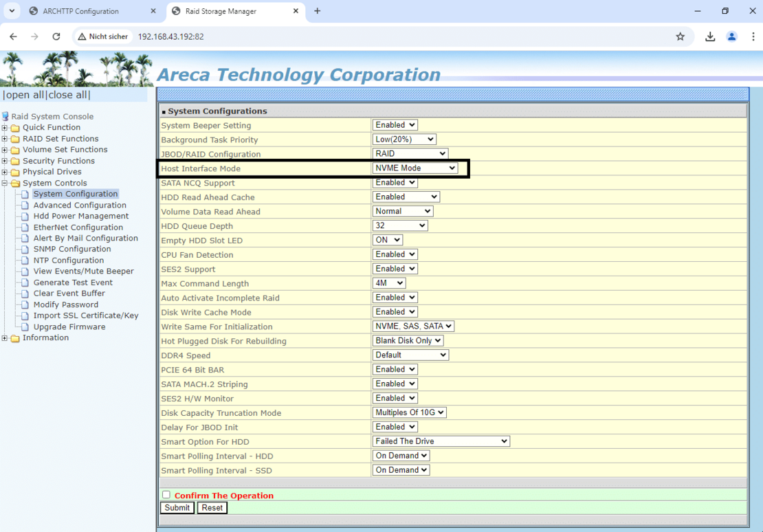Open the Chrome profile icon
The height and width of the screenshot is (532, 763).
pos(731,36)
